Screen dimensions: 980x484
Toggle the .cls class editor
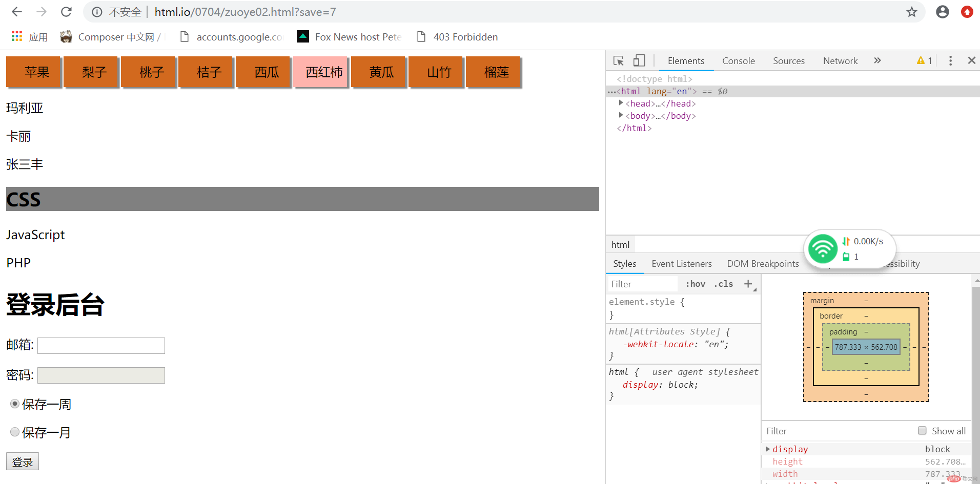(724, 284)
